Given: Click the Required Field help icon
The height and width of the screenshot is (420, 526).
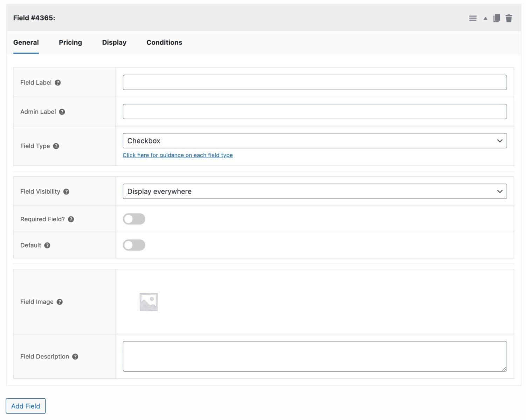Looking at the screenshot, I should click(70, 219).
